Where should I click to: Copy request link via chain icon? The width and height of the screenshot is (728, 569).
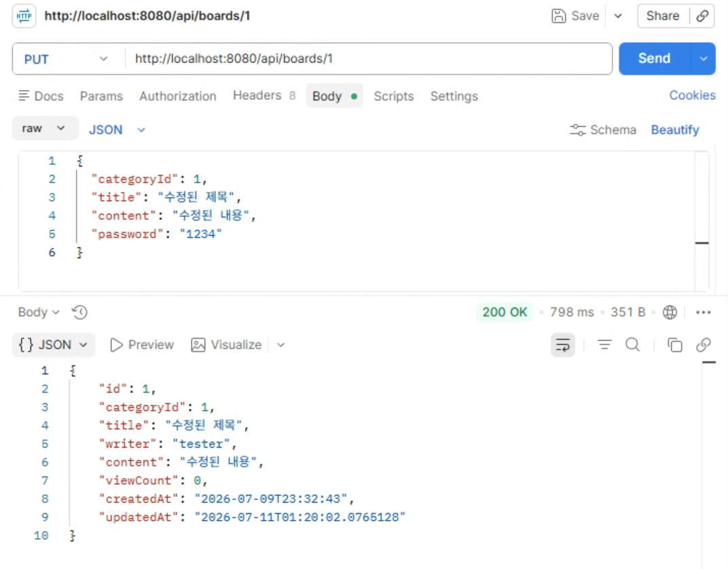pos(702,16)
